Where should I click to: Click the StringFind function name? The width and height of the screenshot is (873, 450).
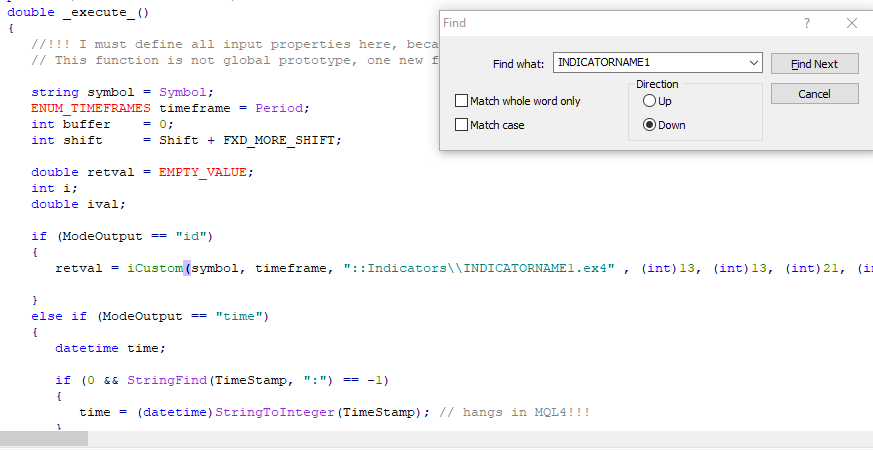[167, 380]
